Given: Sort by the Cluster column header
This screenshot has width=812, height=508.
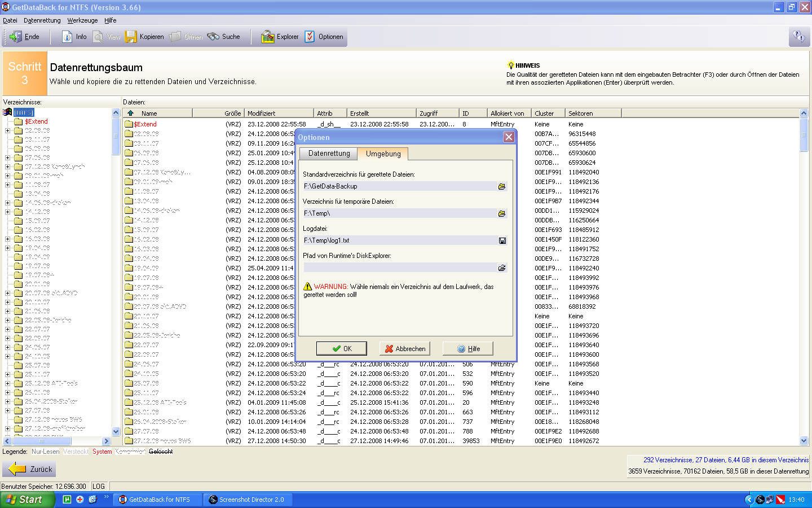Looking at the screenshot, I should [548, 113].
